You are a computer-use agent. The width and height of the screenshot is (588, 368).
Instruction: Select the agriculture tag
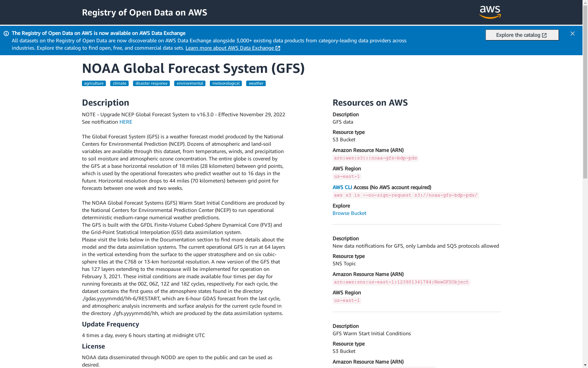coord(94,84)
